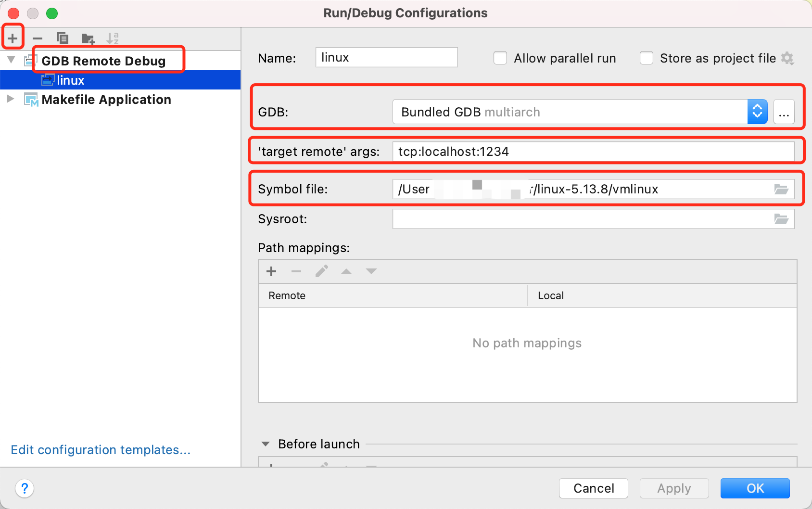Click the Symbol file browse folder icon
812x509 pixels.
[781, 190]
